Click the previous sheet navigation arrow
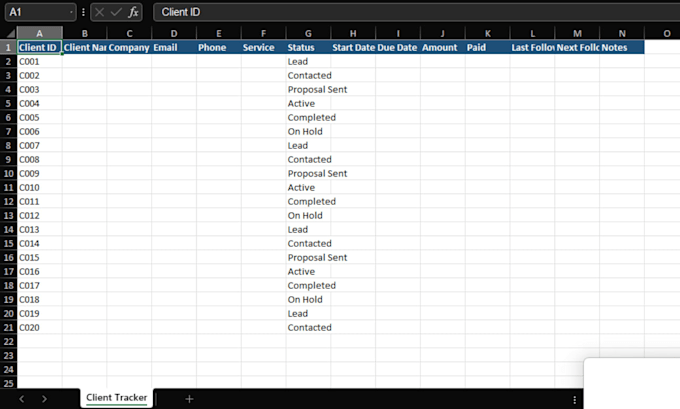The width and height of the screenshot is (680, 409). (x=22, y=399)
